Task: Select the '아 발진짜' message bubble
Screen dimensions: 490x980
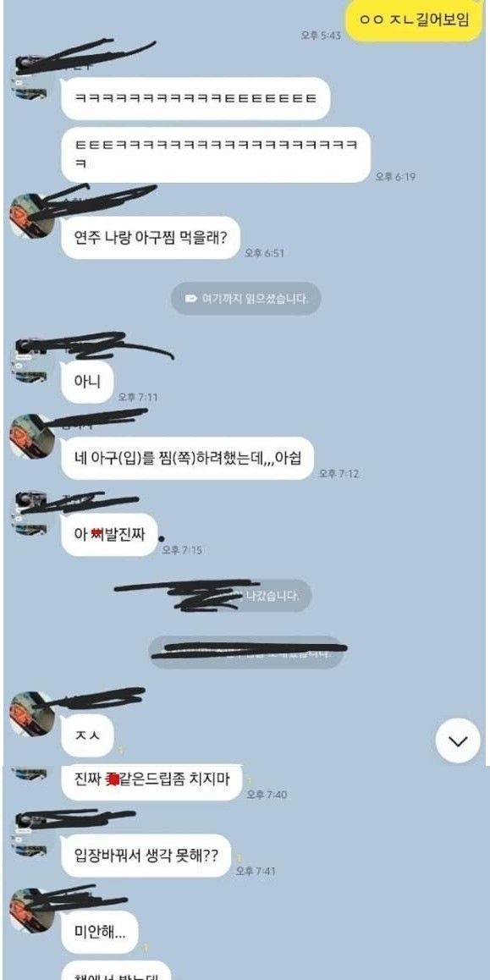Action: click(x=109, y=535)
